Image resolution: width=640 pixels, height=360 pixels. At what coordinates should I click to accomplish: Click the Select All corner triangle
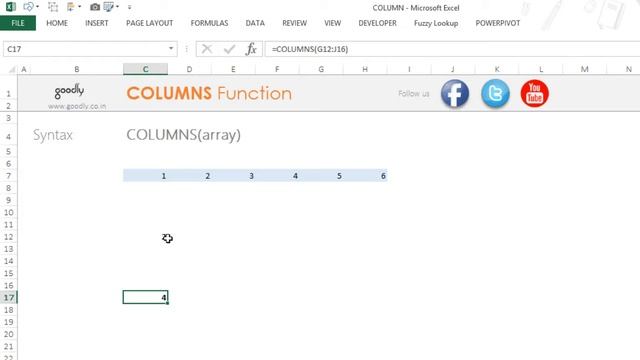12,69
